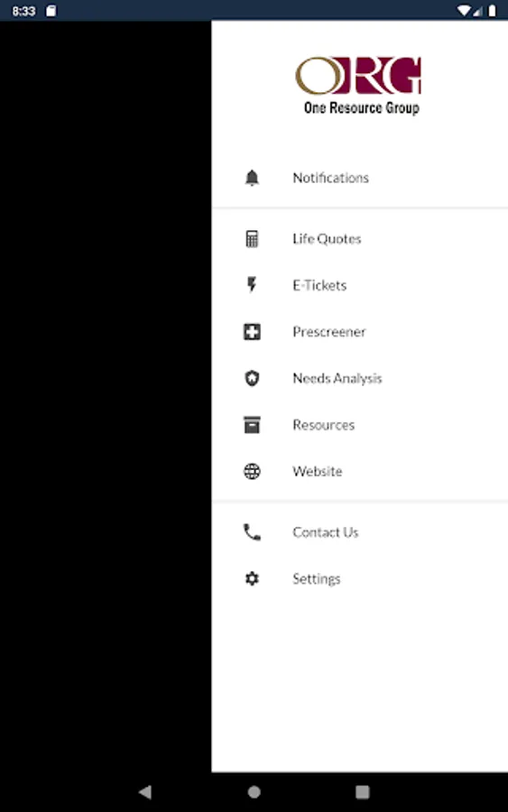The height and width of the screenshot is (812, 508).
Task: Tap the Needs Analysis shield icon
Action: click(x=252, y=378)
